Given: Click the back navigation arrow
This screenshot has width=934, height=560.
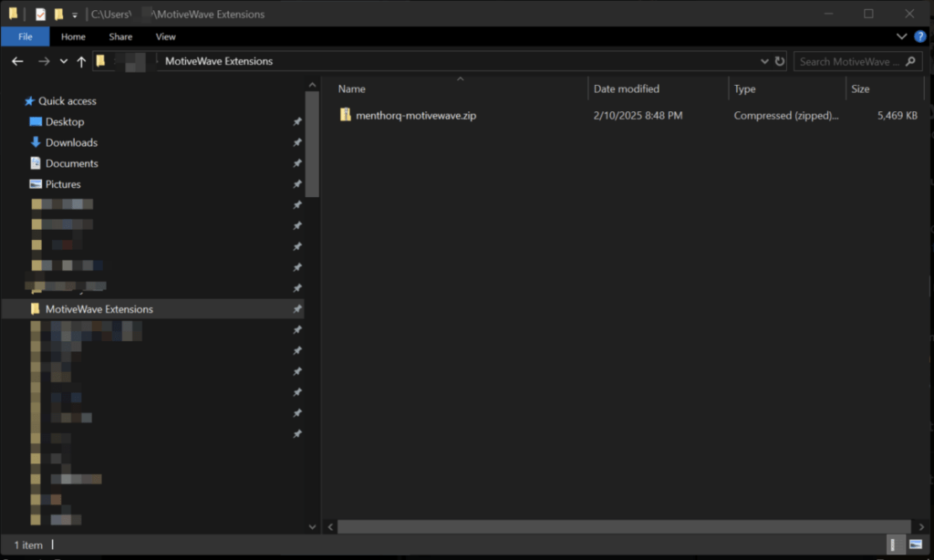Looking at the screenshot, I should pos(16,61).
